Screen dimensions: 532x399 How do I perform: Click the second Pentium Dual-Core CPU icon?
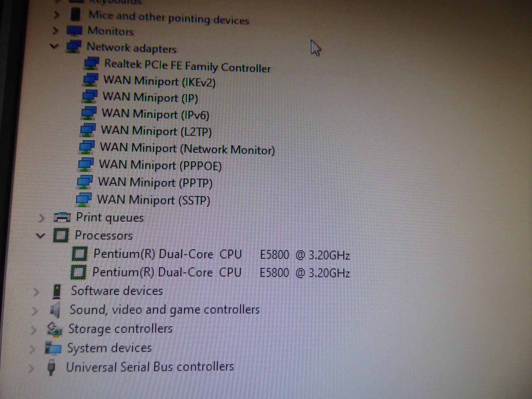[x=78, y=272]
